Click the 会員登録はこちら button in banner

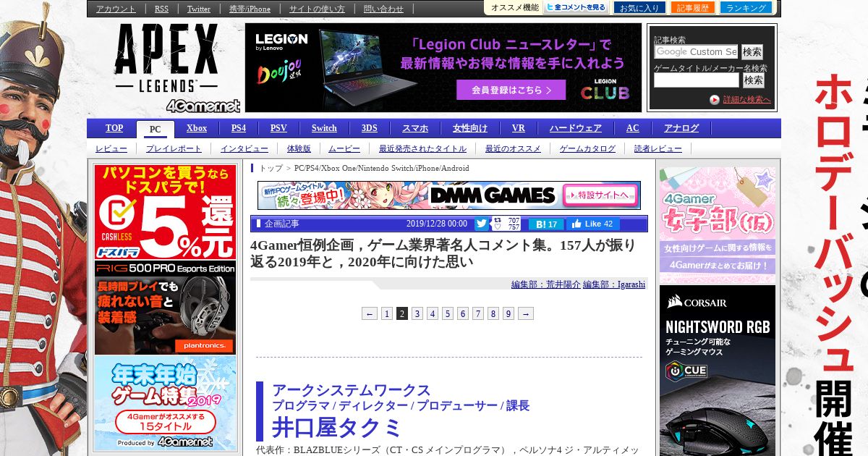511,90
